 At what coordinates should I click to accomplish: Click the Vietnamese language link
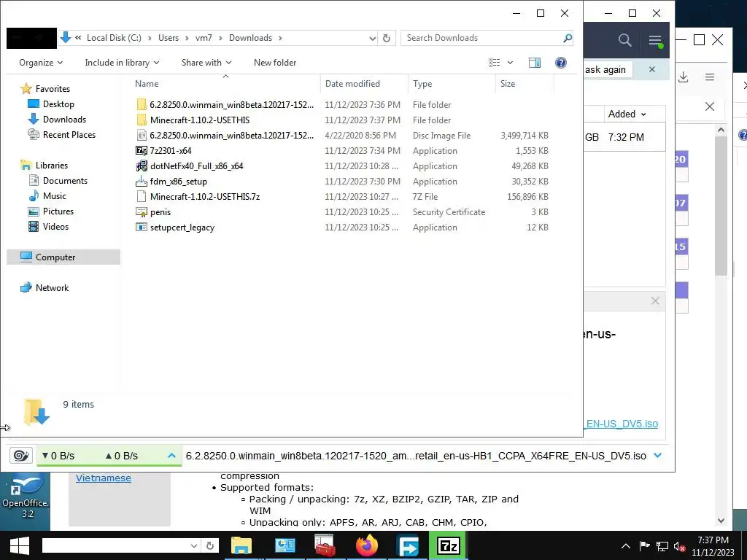click(104, 478)
